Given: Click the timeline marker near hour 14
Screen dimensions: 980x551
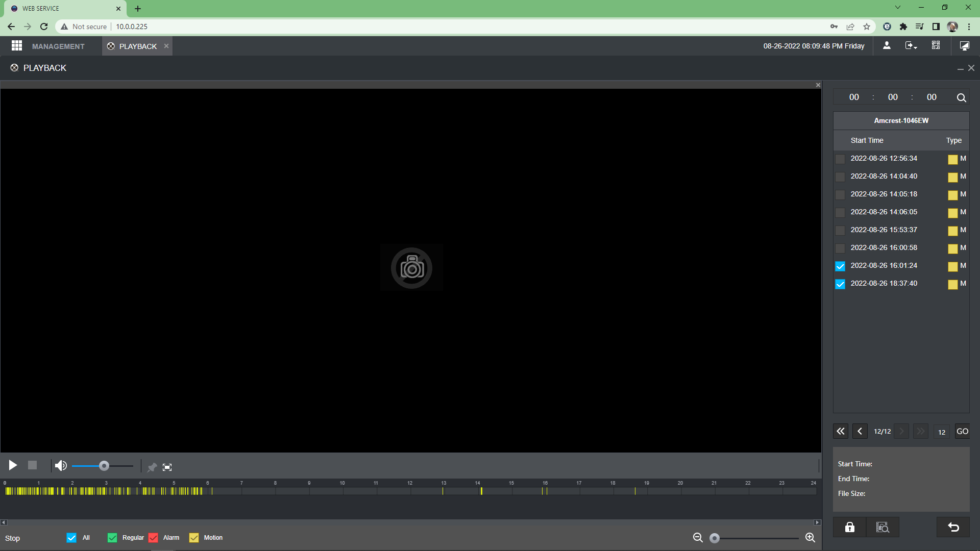Looking at the screenshot, I should (x=481, y=491).
